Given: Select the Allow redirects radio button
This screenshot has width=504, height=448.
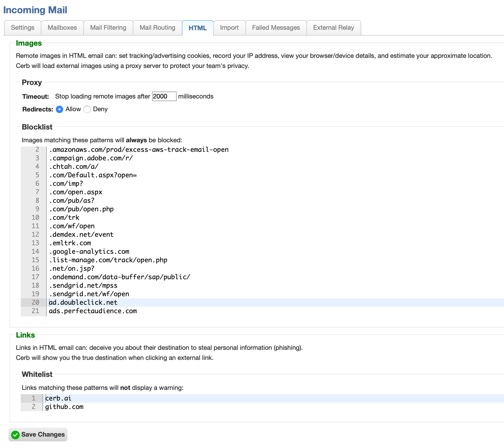Looking at the screenshot, I should pos(59,109).
